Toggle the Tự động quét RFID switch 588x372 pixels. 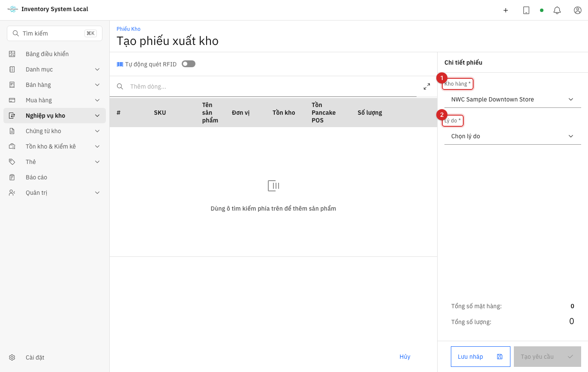(x=189, y=64)
